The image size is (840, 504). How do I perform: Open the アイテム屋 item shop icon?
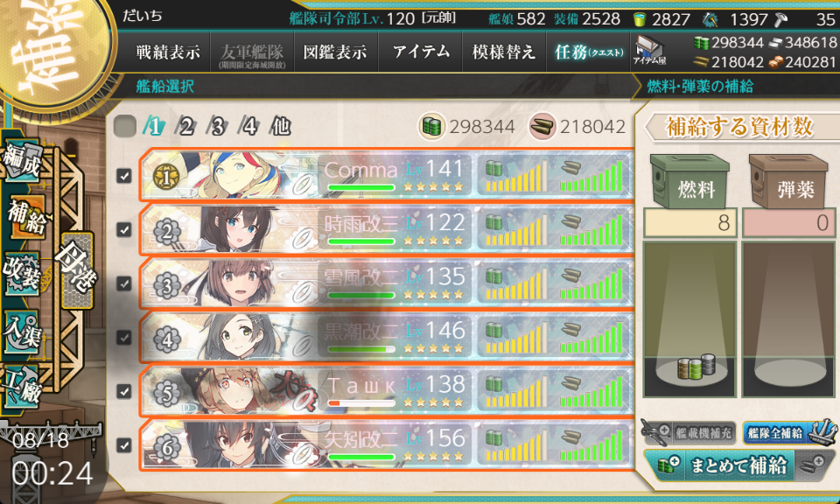[x=649, y=52]
